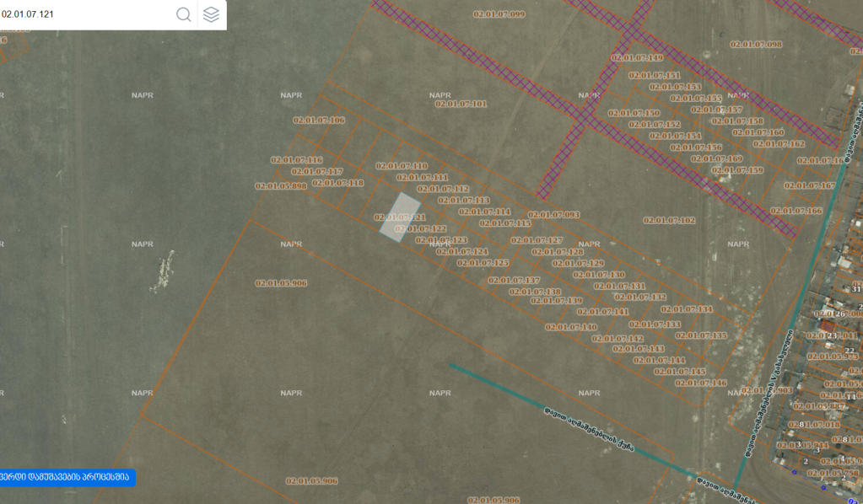Click parcel label 02.01.07.118
863x504 pixels.
click(338, 183)
